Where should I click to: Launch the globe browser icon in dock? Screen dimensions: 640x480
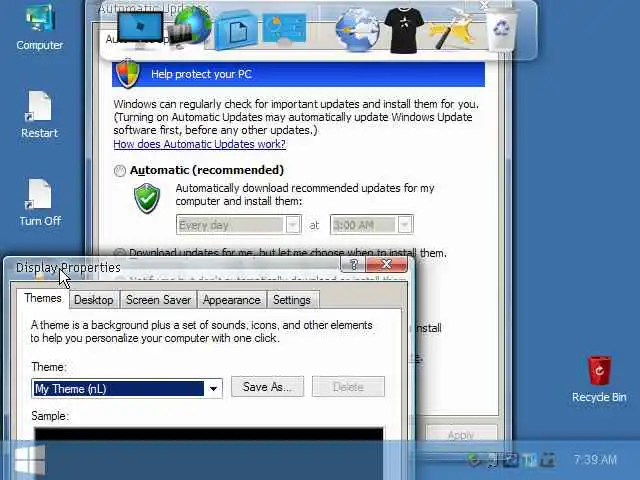[357, 30]
